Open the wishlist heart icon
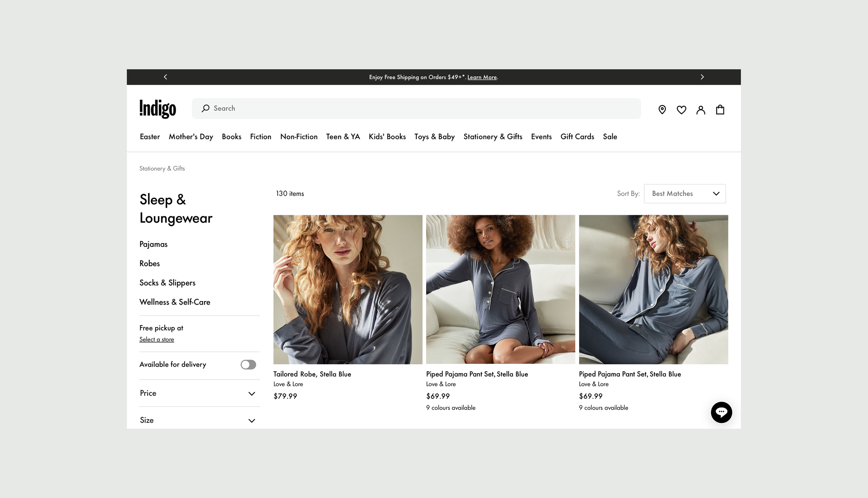Image resolution: width=868 pixels, height=498 pixels. [x=681, y=110]
